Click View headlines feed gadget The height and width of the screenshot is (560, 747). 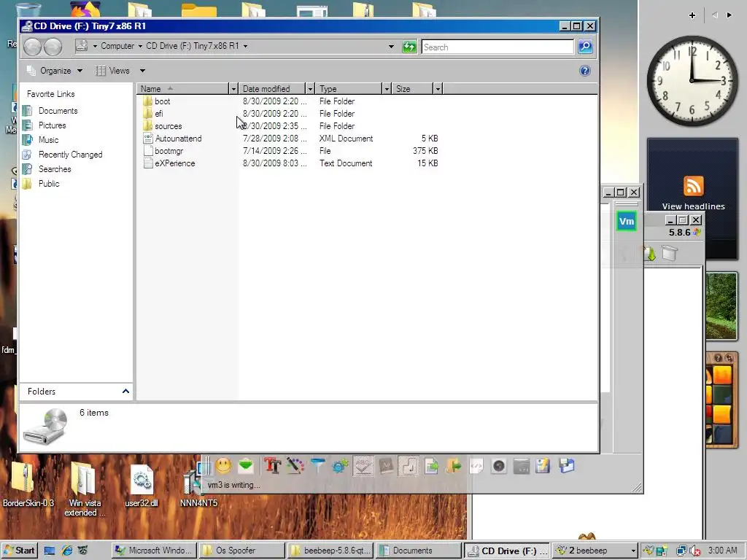[693, 206]
